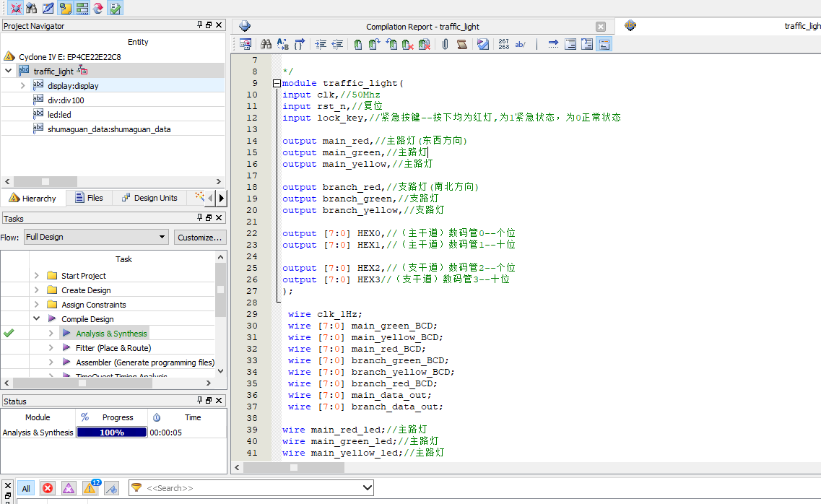Show All messages in message window
Viewport: 821px width, 504px height.
pyautogui.click(x=26, y=488)
